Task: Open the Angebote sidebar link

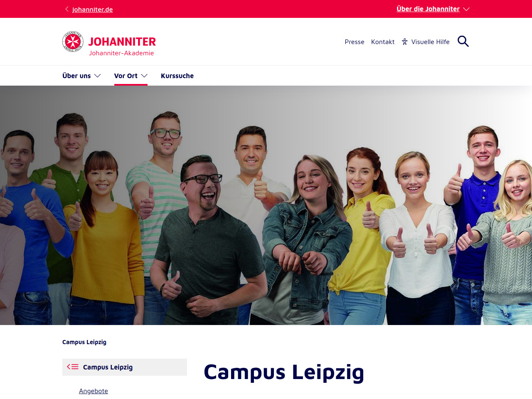Action: coord(94,391)
